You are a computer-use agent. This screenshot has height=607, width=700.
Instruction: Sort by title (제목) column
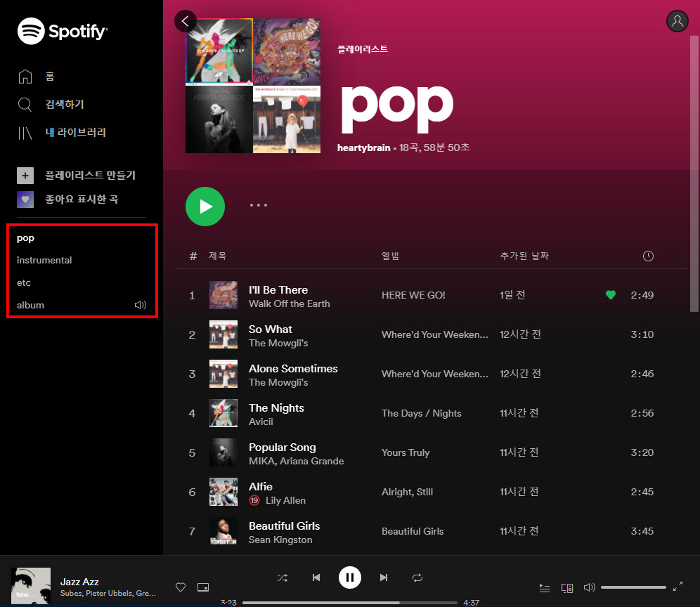[217, 256]
